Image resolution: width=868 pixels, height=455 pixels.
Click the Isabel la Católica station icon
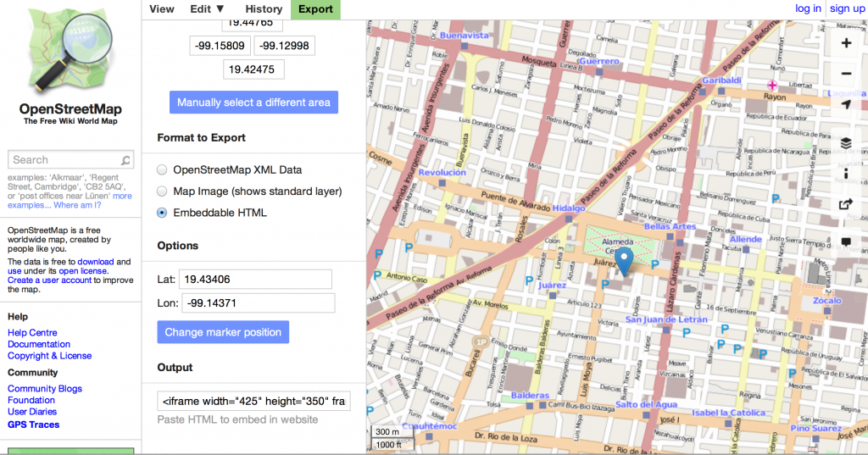[x=728, y=423]
